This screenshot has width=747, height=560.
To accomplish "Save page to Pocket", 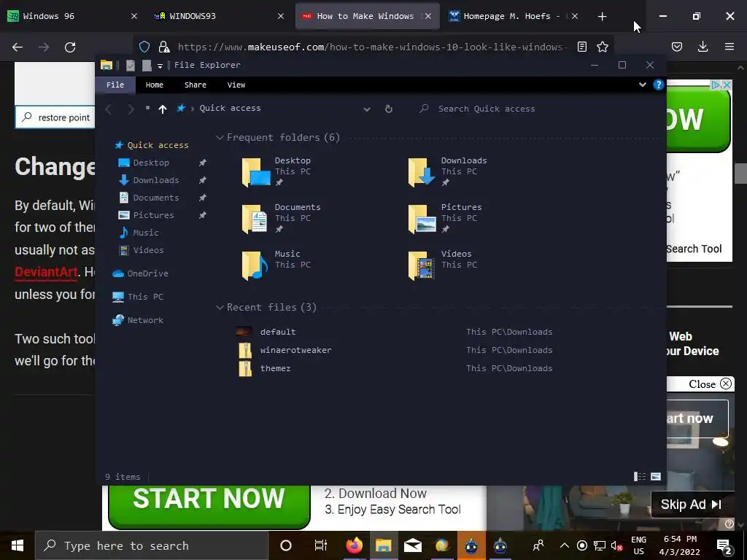I will 677,47.
